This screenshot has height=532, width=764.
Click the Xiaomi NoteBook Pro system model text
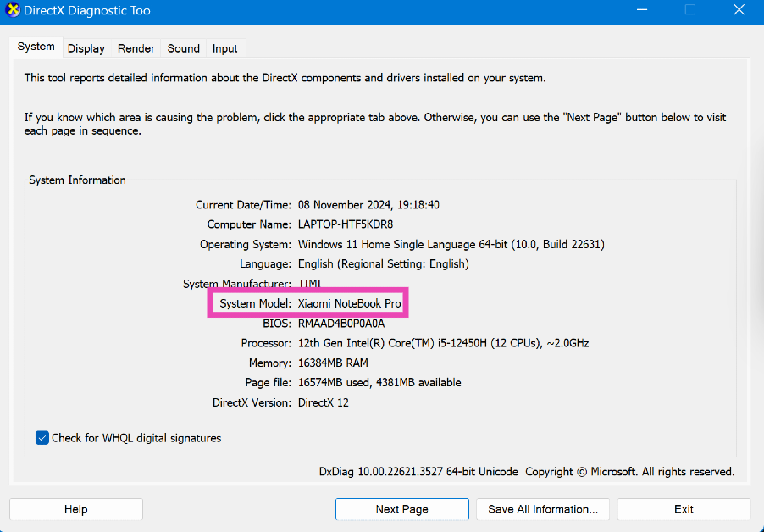[349, 303]
